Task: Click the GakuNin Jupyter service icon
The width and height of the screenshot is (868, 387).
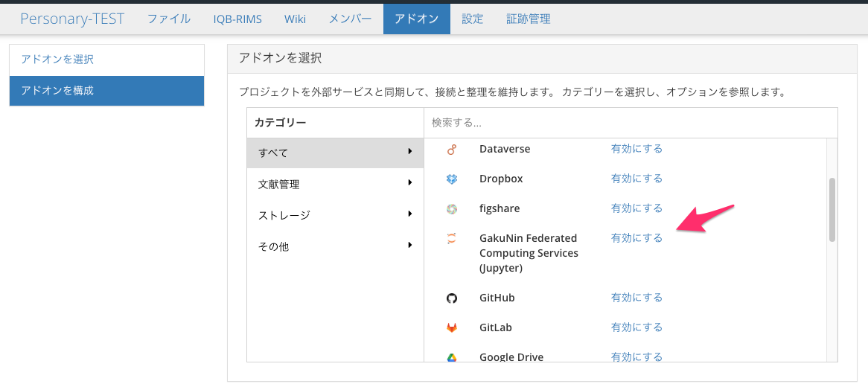Action: coord(451,239)
